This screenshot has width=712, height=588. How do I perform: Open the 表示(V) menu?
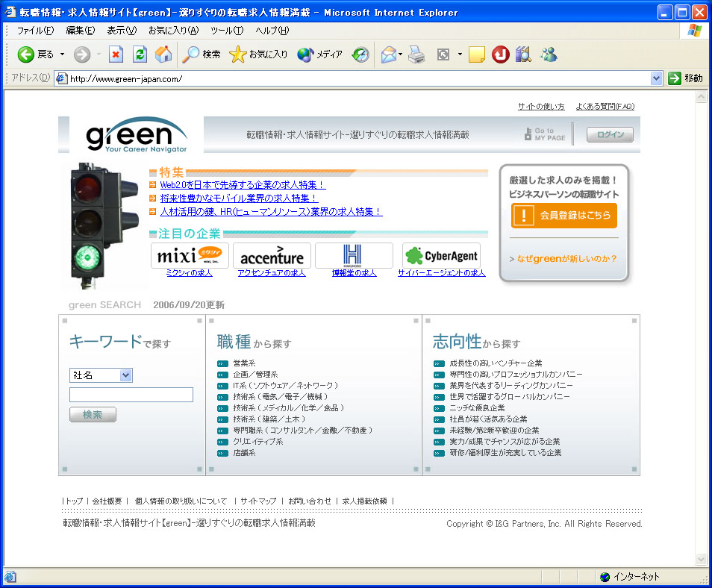click(x=122, y=31)
